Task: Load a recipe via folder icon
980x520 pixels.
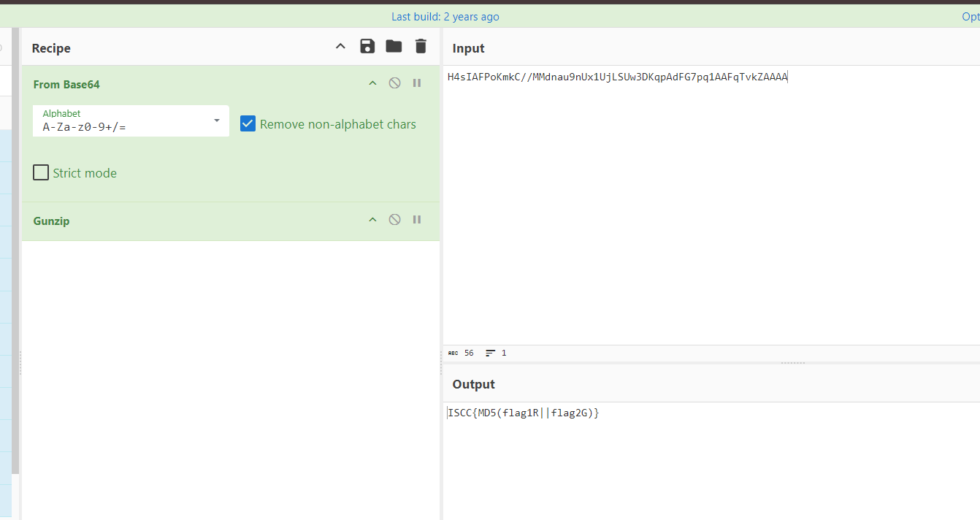Action: 394,47
